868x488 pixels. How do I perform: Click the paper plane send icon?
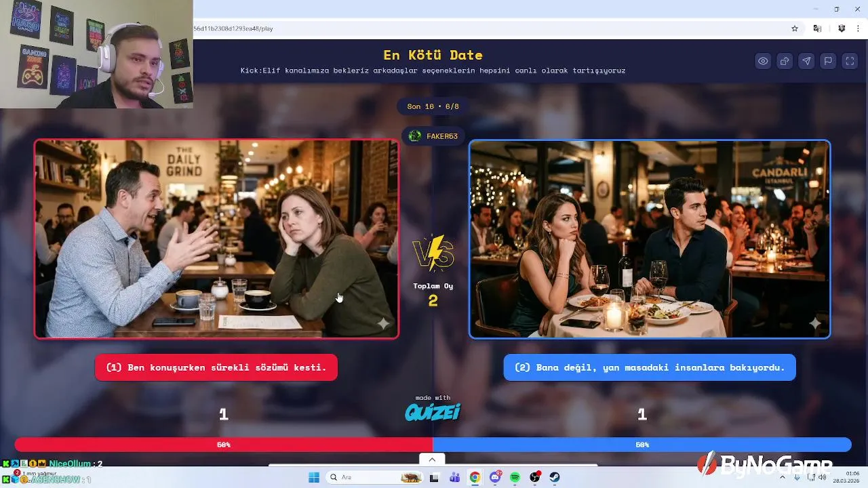806,61
